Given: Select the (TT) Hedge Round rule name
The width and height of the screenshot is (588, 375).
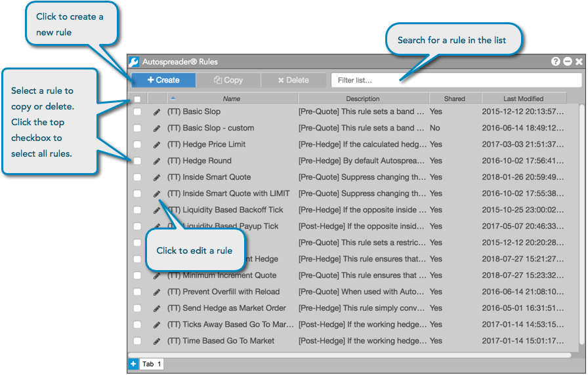Looking at the screenshot, I should click(199, 161).
